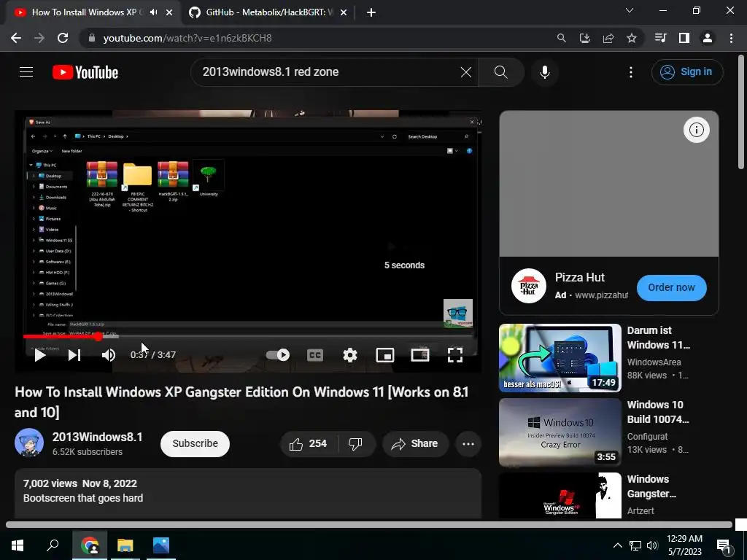Mute the YouTube tab audio icon
The height and width of the screenshot is (560, 747).
pos(153,12)
